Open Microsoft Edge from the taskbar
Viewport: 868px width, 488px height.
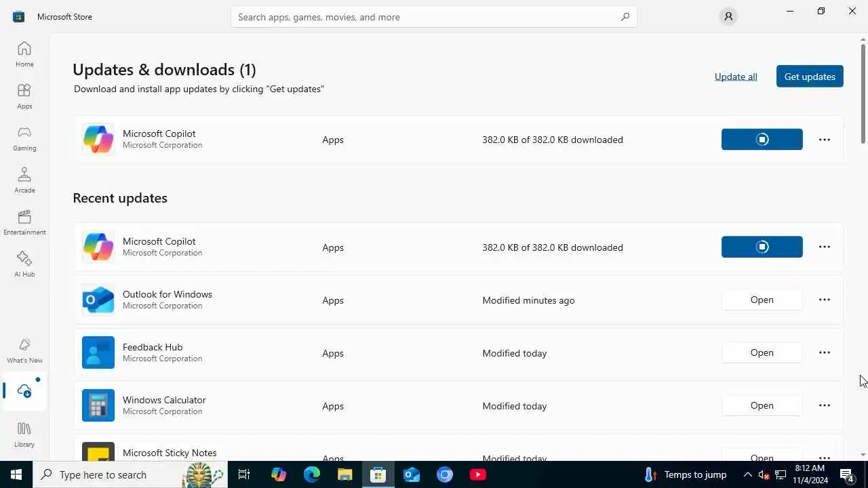click(x=312, y=474)
